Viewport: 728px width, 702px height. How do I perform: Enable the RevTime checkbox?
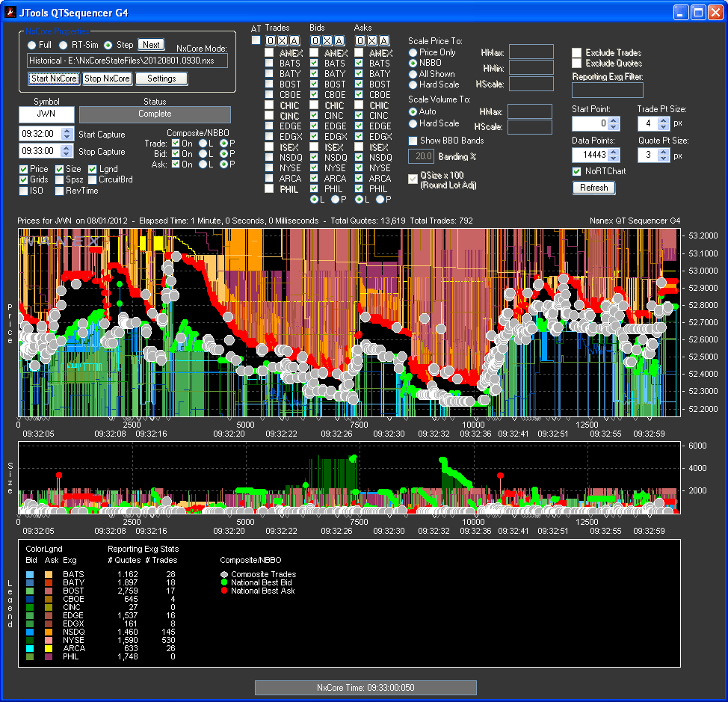[59, 191]
